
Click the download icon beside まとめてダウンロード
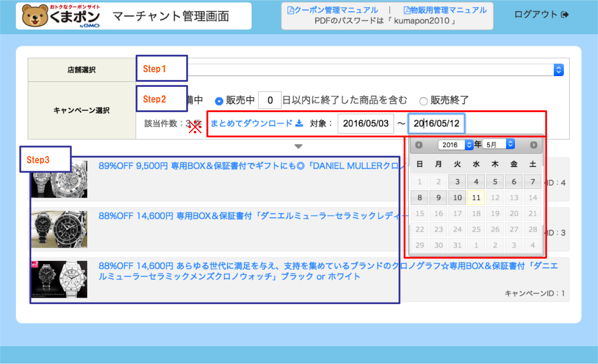(x=299, y=124)
